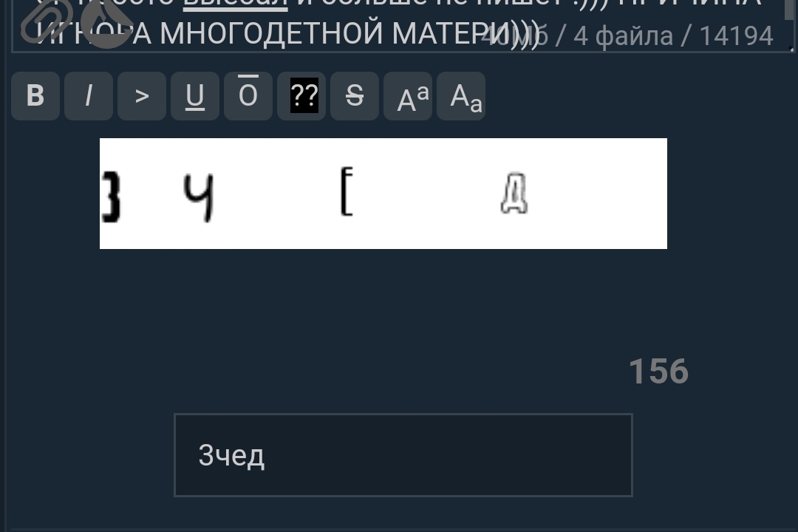Click the paperclip attach file icon
Image resolution: width=798 pixels, height=532 pixels.
(x=47, y=21)
